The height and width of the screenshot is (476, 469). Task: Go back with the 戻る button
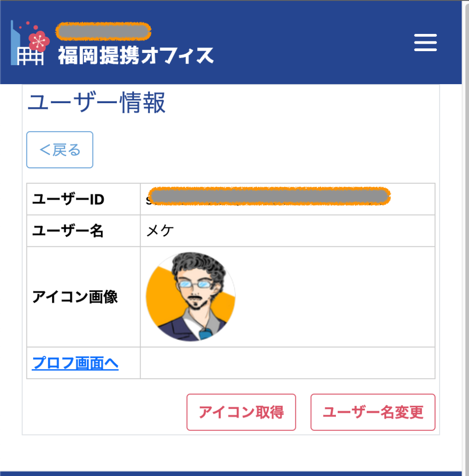60,150
